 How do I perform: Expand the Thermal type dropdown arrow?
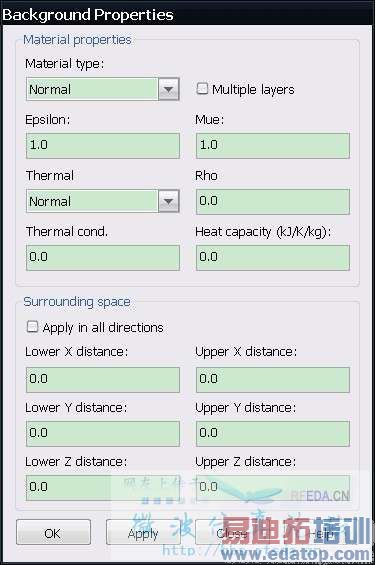169,201
